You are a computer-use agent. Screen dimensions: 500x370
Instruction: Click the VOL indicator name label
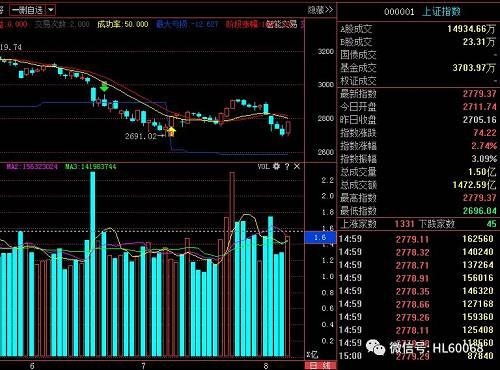(263, 166)
